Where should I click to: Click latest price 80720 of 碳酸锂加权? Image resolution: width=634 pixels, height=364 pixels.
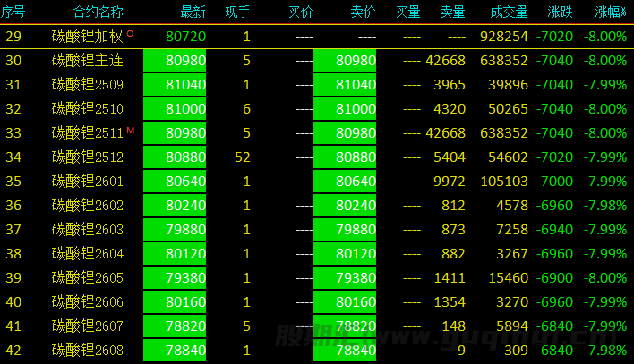point(185,37)
